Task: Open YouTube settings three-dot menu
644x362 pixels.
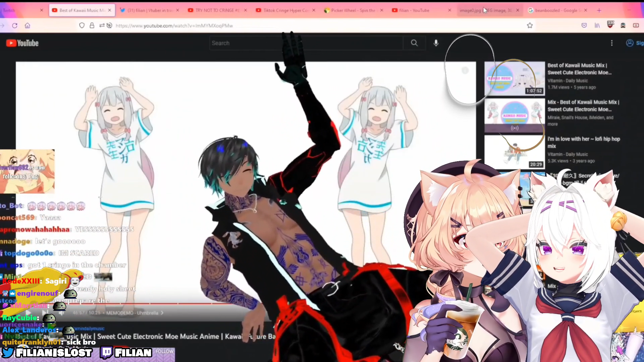Action: pyautogui.click(x=612, y=43)
